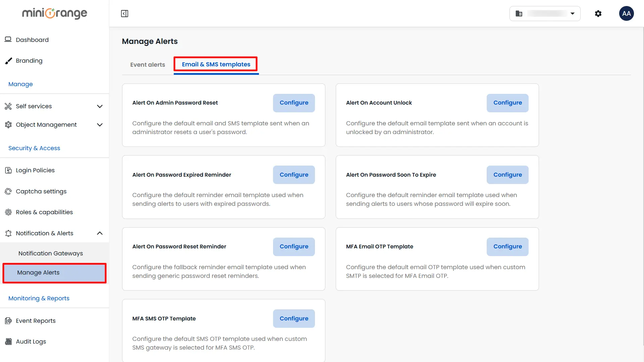This screenshot has height=362, width=644.
Task: Configure Alert On Admin Password Reset
Action: click(294, 103)
